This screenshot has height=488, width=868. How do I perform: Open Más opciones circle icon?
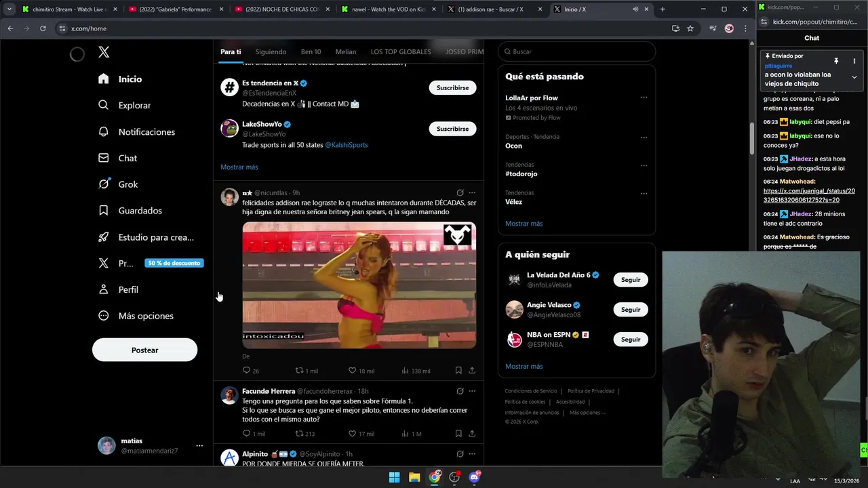(x=103, y=316)
